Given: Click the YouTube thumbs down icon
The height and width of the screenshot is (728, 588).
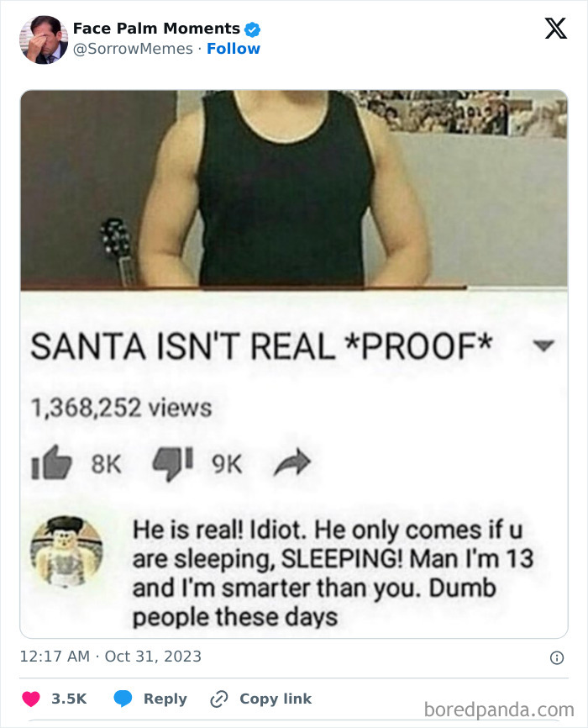Looking at the screenshot, I should (173, 464).
